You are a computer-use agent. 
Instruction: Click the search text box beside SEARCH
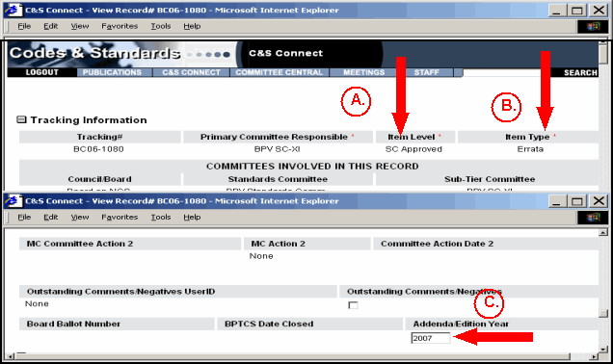coord(507,72)
